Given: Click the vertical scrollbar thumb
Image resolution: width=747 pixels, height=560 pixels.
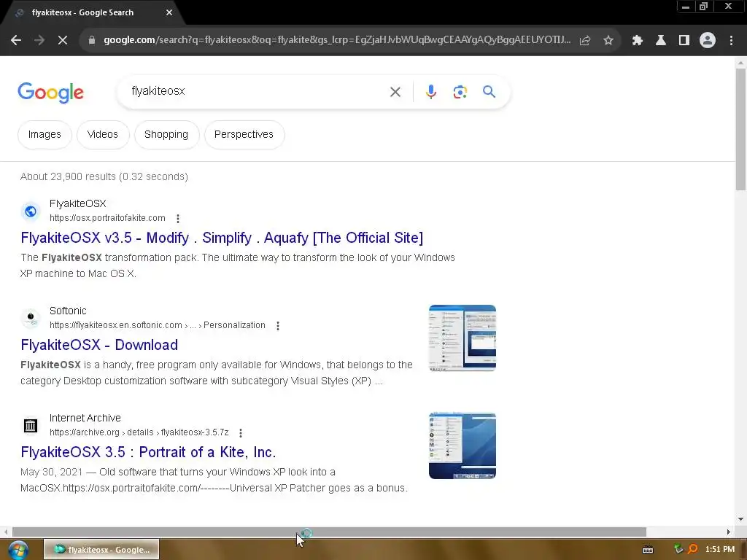Looking at the screenshot, I should tap(740, 130).
